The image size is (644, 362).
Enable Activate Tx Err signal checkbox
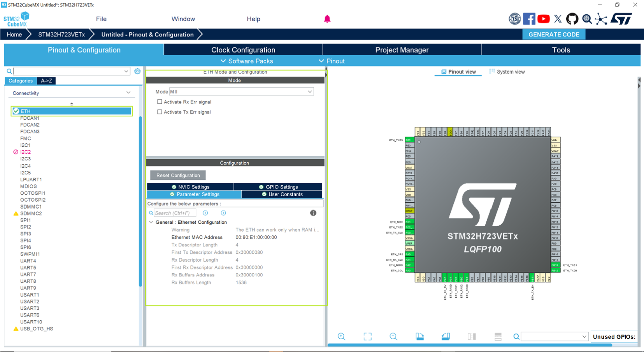tap(160, 112)
